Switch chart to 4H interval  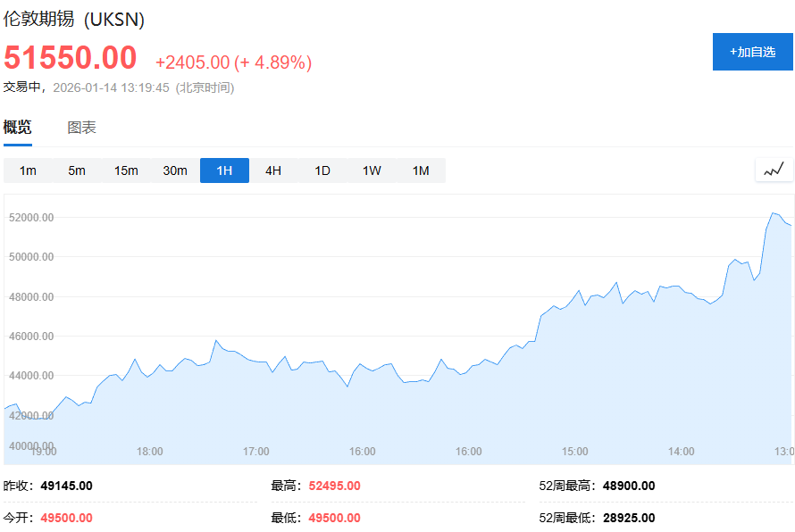click(x=273, y=170)
